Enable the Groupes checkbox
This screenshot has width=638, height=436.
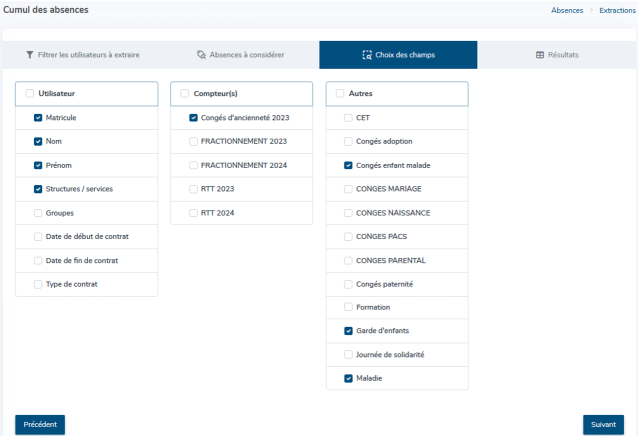38,213
